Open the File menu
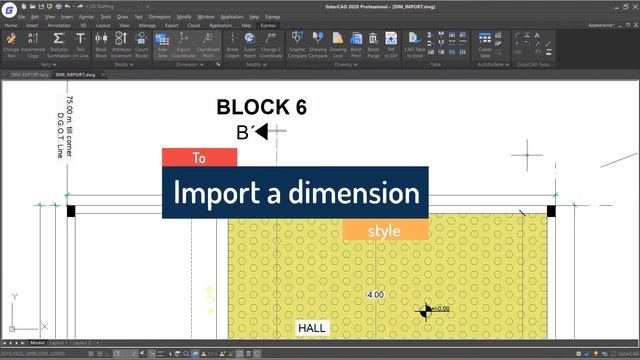Viewport: 640px width, 360px height. pyautogui.click(x=22, y=17)
